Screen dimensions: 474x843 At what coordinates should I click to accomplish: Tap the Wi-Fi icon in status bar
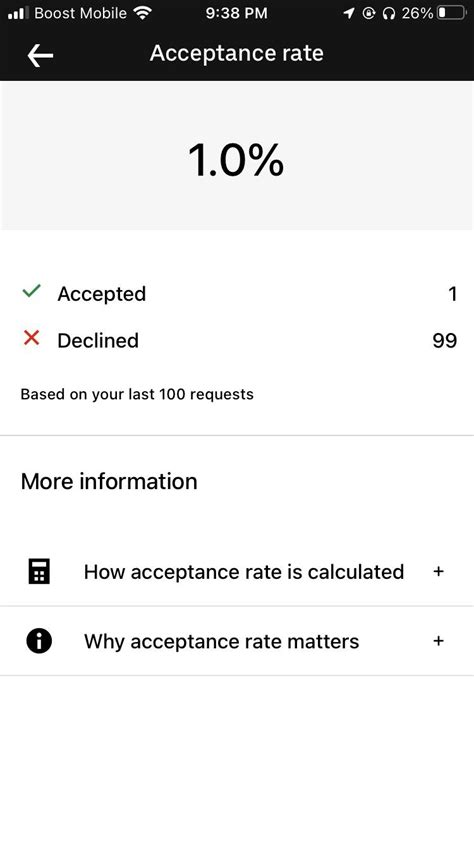143,12
